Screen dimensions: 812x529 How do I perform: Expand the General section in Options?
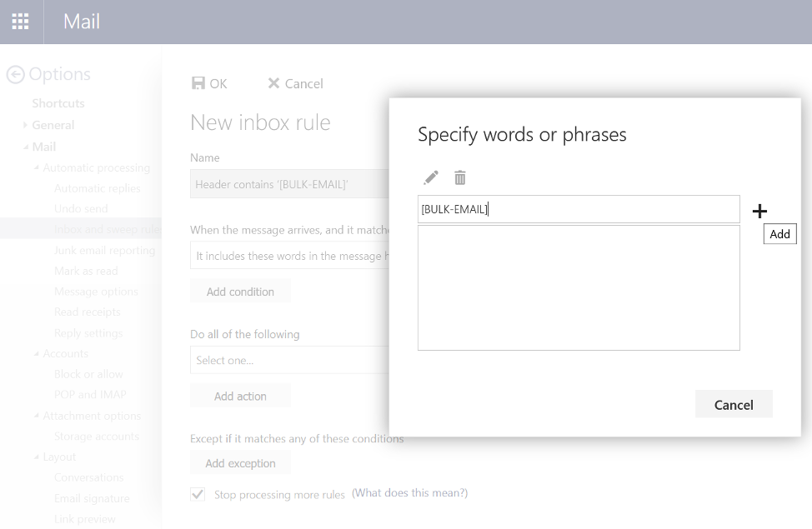click(25, 125)
